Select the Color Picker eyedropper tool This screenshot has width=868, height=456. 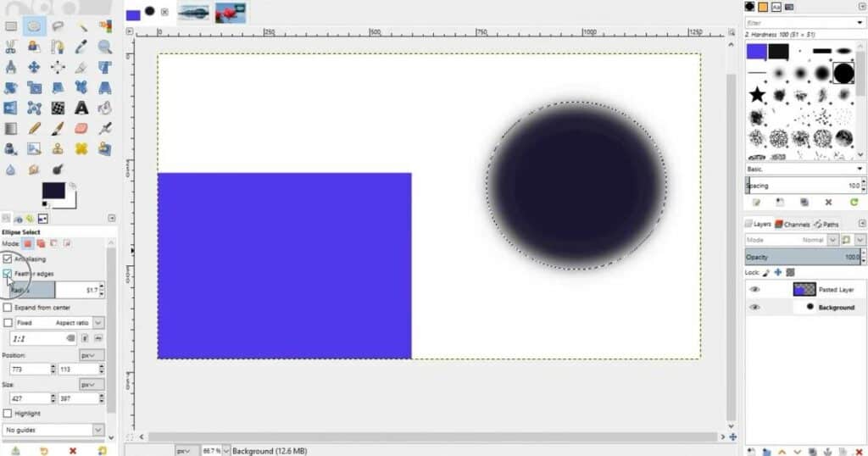pyautogui.click(x=81, y=47)
